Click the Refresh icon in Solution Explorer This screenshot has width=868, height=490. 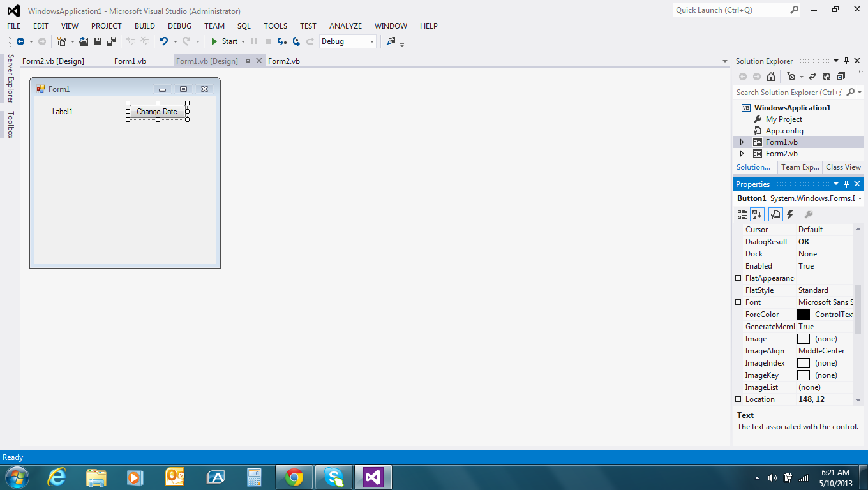point(827,77)
